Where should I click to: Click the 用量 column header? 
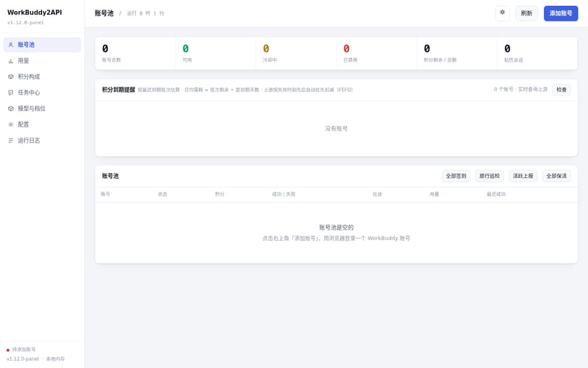[x=434, y=194]
